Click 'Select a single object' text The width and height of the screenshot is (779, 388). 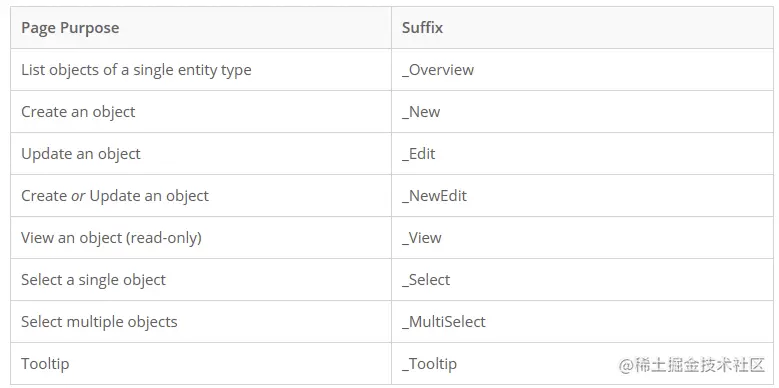pyautogui.click(x=93, y=280)
